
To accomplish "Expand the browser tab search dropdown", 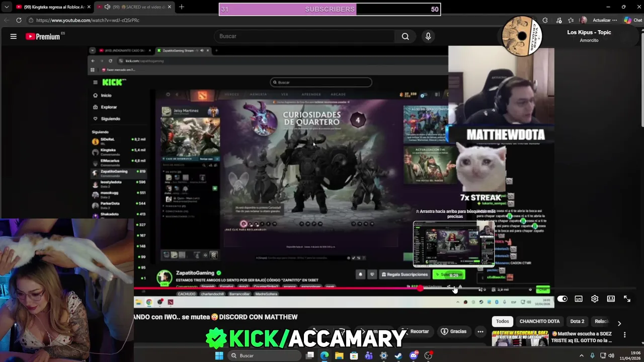I will [x=6, y=7].
